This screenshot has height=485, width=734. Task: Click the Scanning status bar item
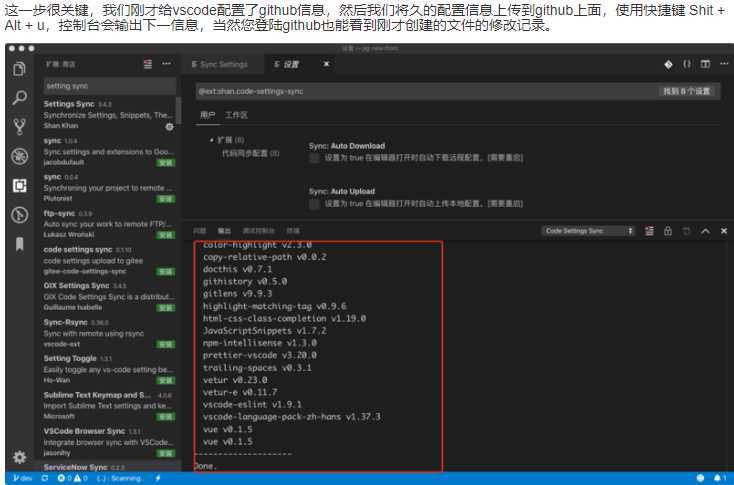119,478
